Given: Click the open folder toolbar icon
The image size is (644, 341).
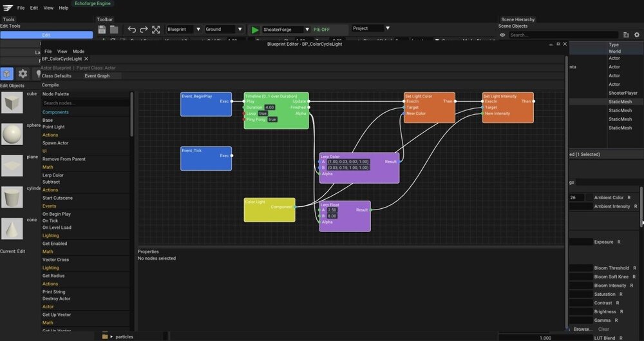Looking at the screenshot, I should coord(114,29).
